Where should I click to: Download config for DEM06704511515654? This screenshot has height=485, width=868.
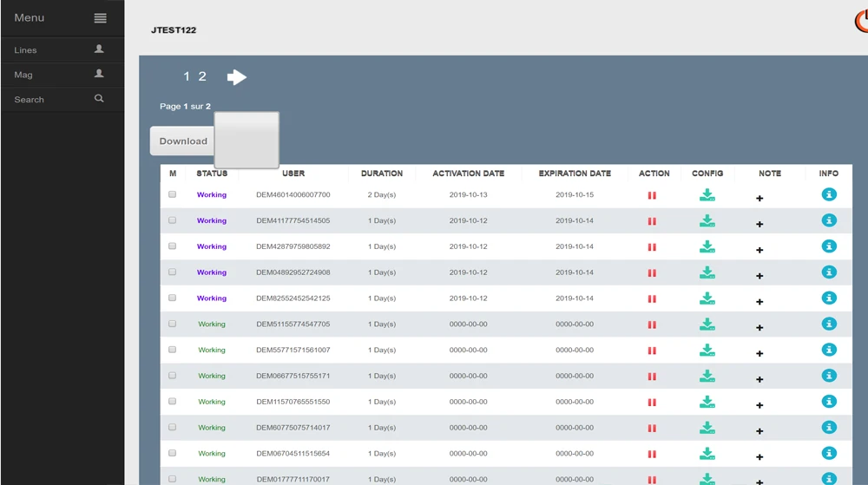pos(707,454)
